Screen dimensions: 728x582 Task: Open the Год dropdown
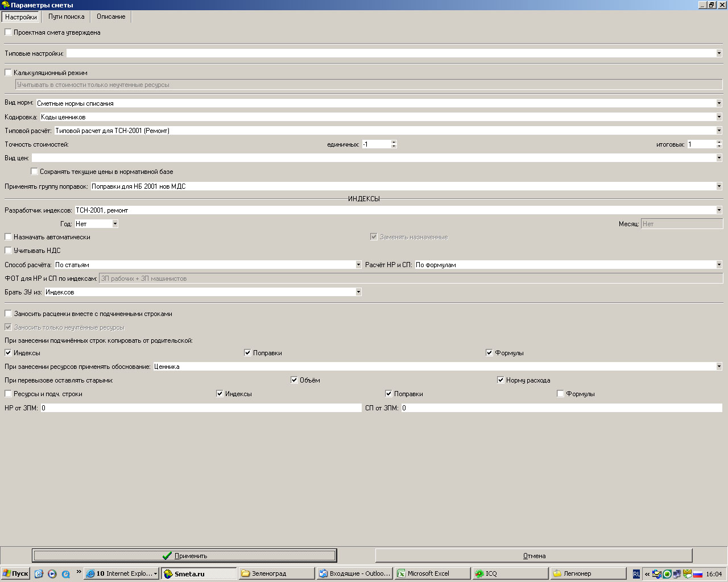coord(115,224)
